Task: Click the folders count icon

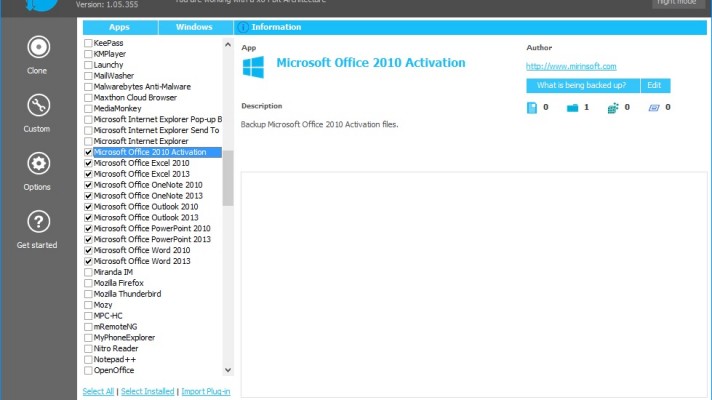Action: [x=572, y=108]
